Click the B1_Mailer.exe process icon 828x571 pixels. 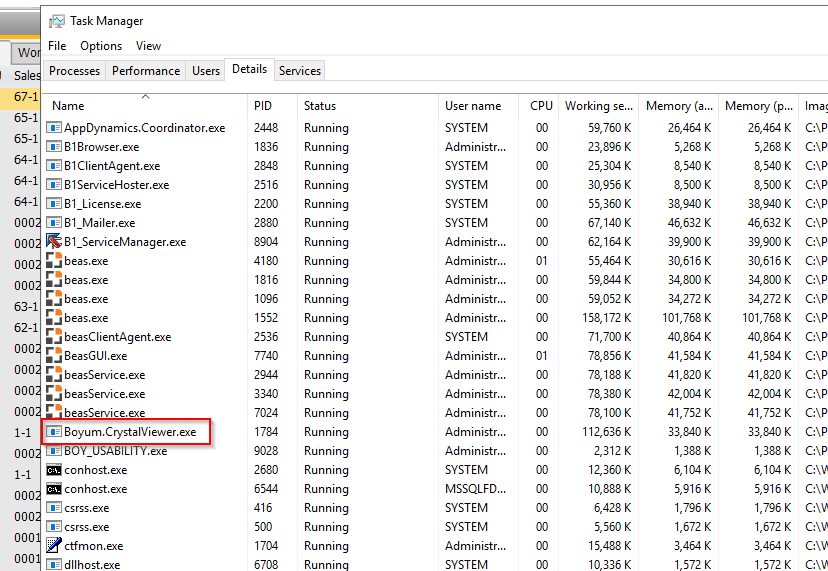click(54, 222)
